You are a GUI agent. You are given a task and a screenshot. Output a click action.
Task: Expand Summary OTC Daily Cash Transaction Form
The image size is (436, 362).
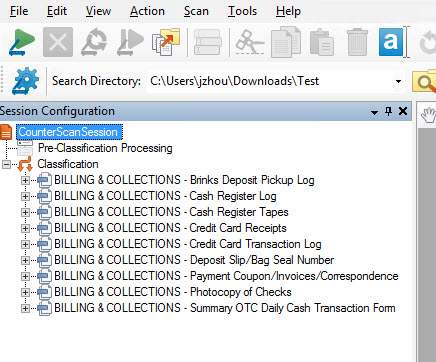tap(25, 308)
